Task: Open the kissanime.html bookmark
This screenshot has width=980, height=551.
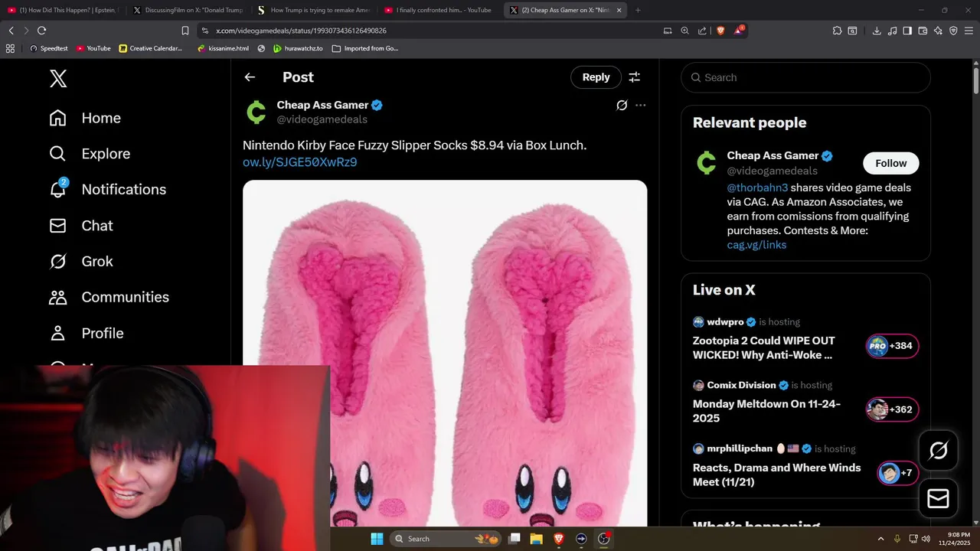Action: (223, 48)
